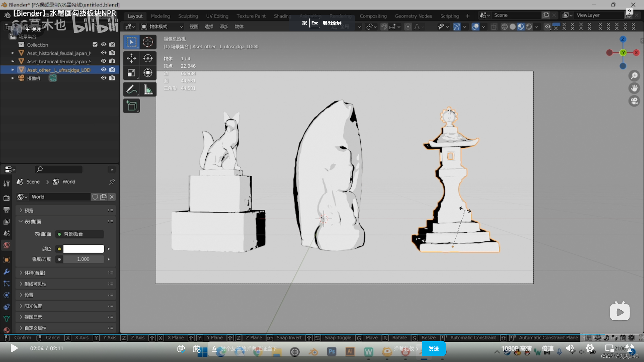Activate the Annotate pencil tool
Viewport: 644px width, 362px height.
(131, 89)
